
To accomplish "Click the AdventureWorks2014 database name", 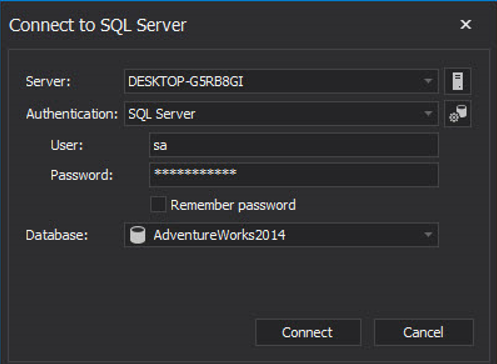I will (x=219, y=235).
